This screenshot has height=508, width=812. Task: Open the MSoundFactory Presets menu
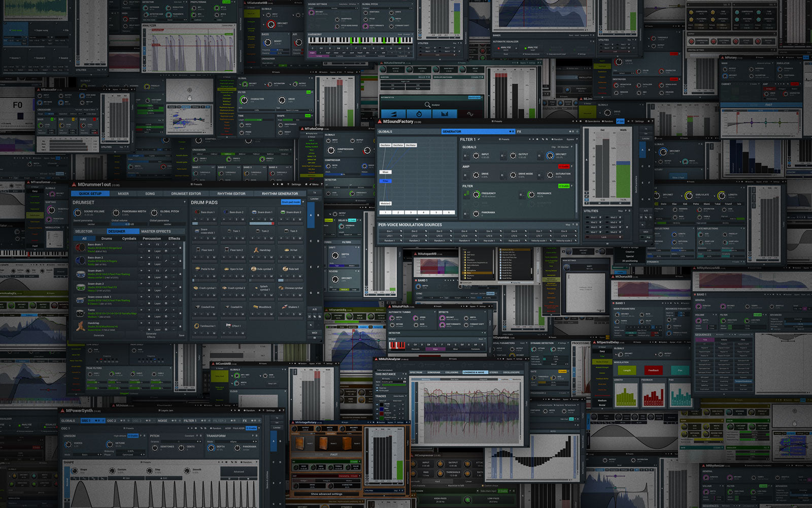[x=497, y=121]
